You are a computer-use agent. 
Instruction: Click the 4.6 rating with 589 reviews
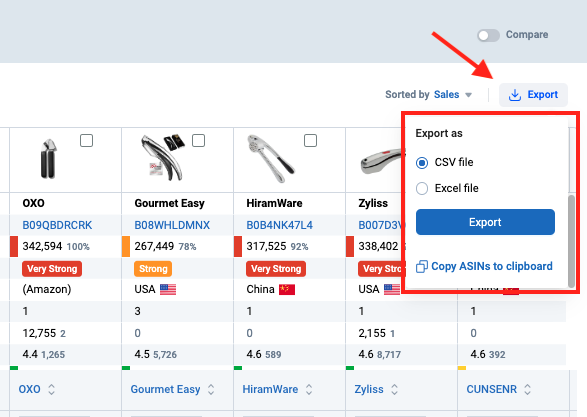[264, 354]
